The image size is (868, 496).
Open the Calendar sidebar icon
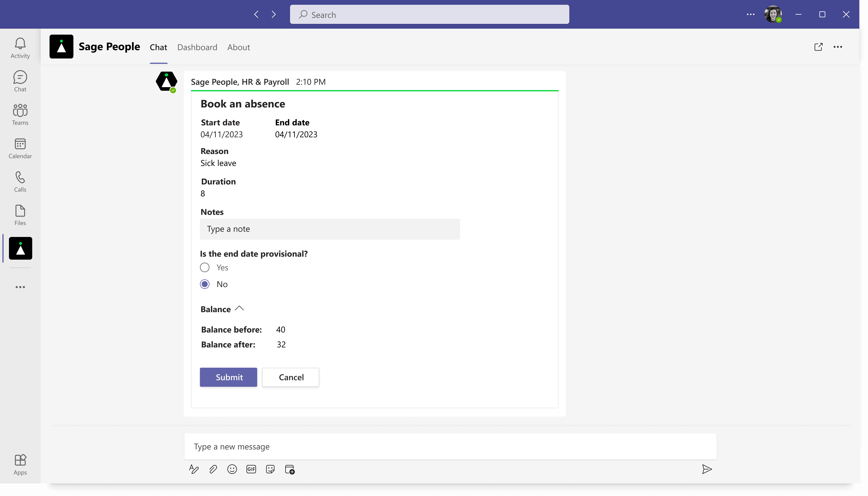pos(20,148)
